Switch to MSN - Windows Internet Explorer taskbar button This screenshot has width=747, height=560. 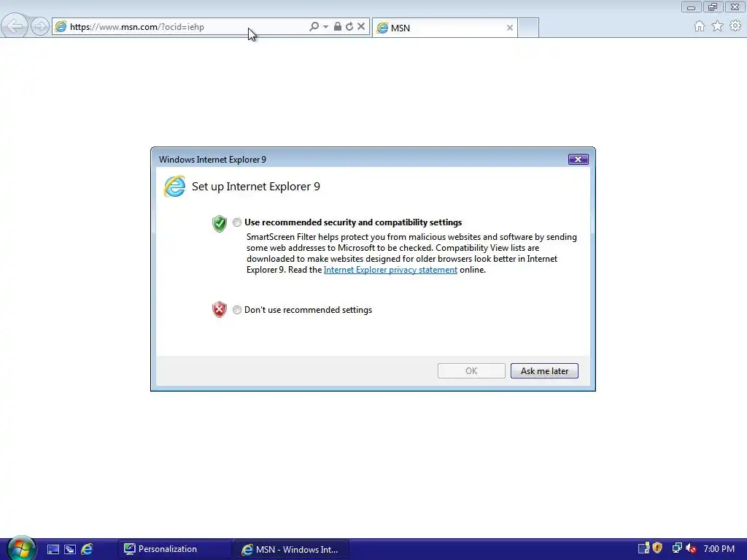292,549
